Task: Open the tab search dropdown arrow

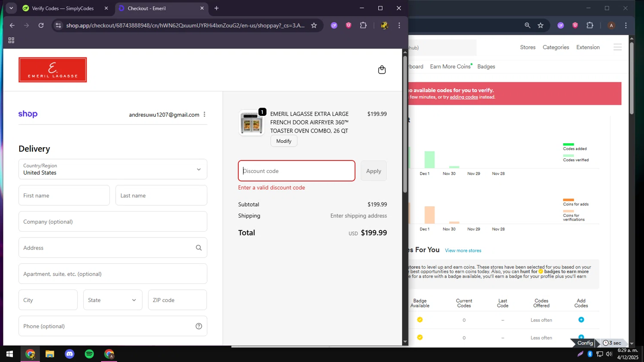Action: (x=11, y=8)
